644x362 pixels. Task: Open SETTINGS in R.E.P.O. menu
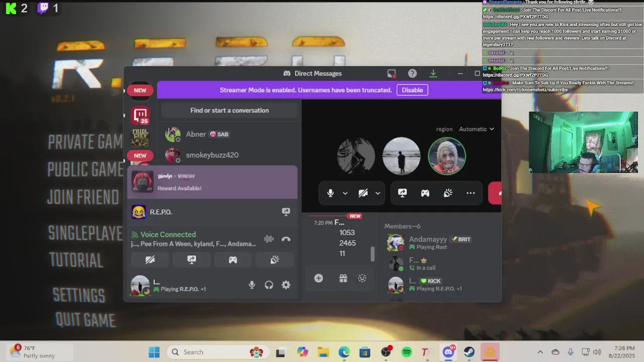click(79, 295)
